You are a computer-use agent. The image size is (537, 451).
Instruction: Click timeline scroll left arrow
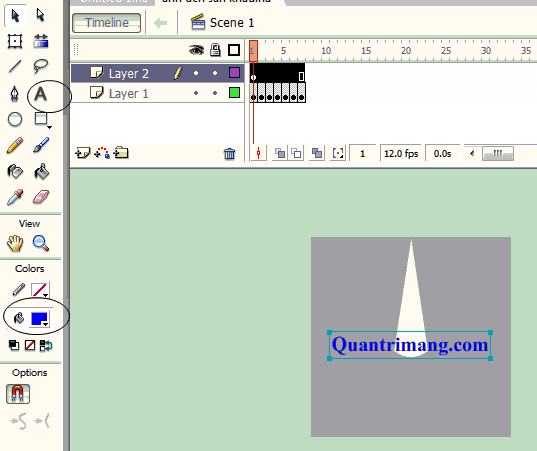pos(472,153)
